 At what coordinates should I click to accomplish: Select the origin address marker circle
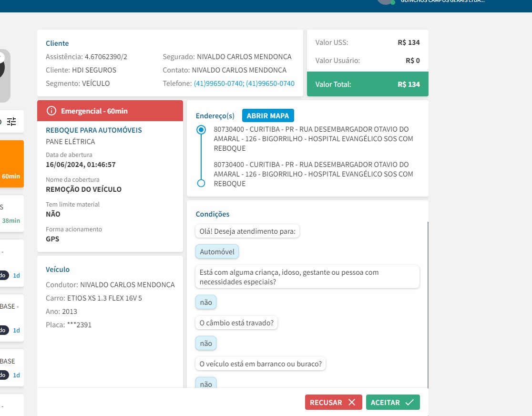pyautogui.click(x=201, y=130)
